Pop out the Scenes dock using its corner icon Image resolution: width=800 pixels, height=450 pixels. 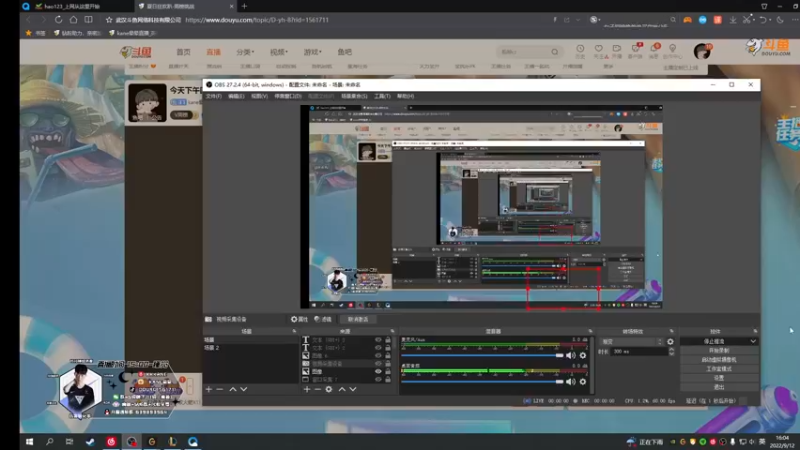(x=294, y=331)
